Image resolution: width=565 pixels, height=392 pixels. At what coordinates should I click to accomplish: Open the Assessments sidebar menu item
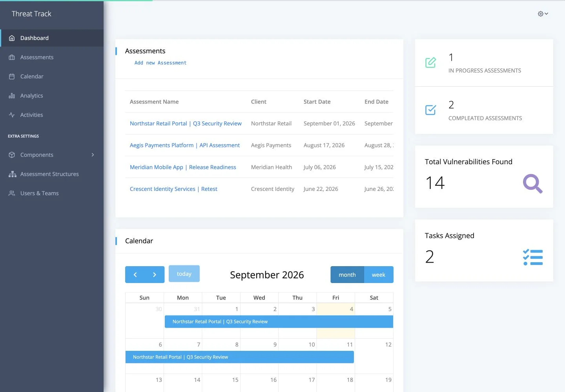tap(52, 57)
